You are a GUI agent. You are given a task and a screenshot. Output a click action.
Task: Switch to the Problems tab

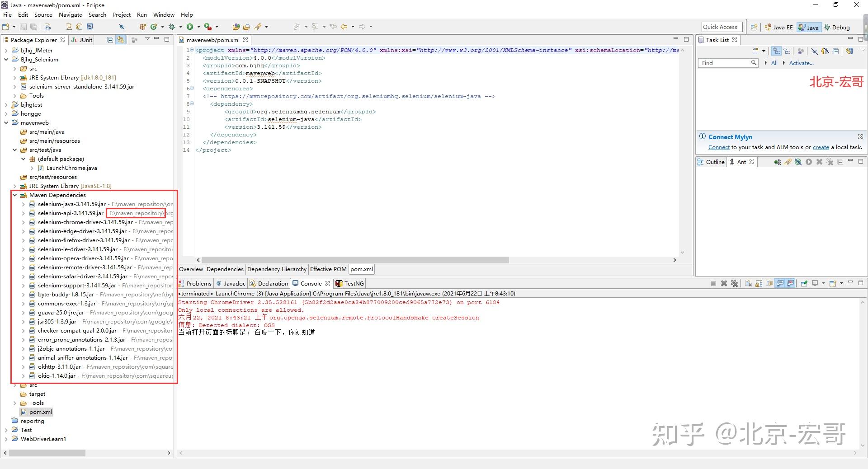[x=195, y=283]
